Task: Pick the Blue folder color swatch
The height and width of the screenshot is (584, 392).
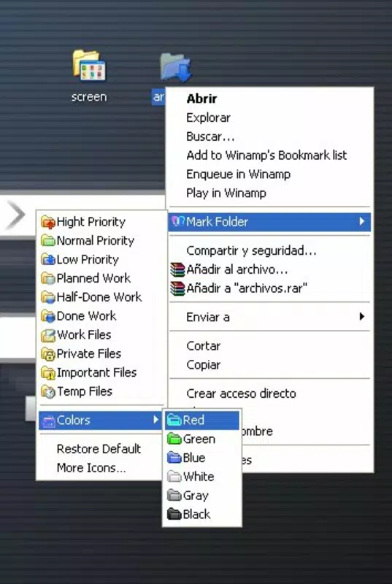Action: click(174, 458)
